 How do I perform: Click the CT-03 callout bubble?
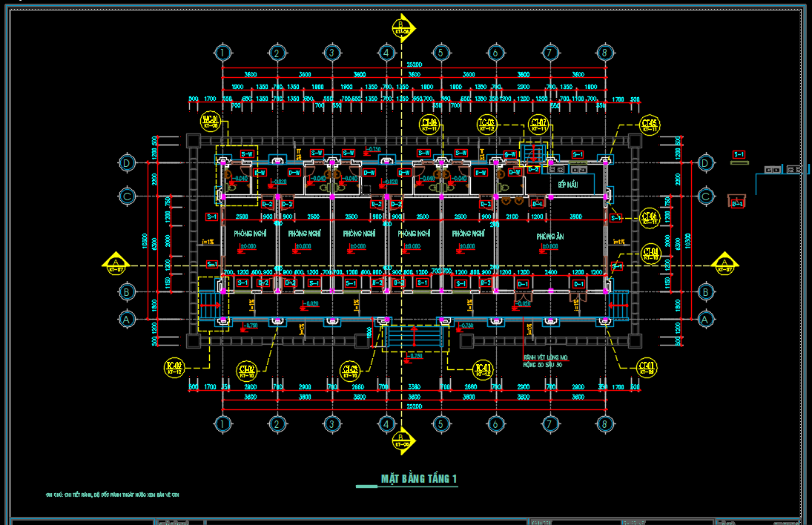pos(349,370)
